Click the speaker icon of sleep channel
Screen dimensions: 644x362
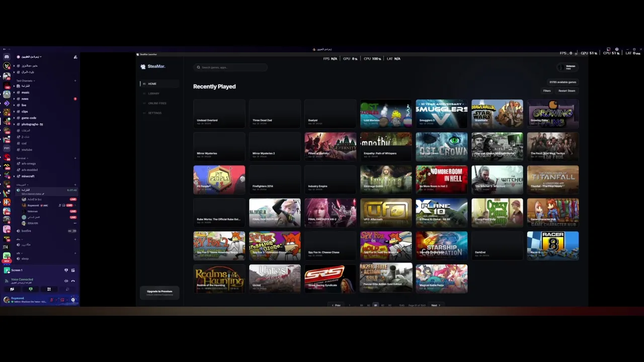[x=18, y=258]
